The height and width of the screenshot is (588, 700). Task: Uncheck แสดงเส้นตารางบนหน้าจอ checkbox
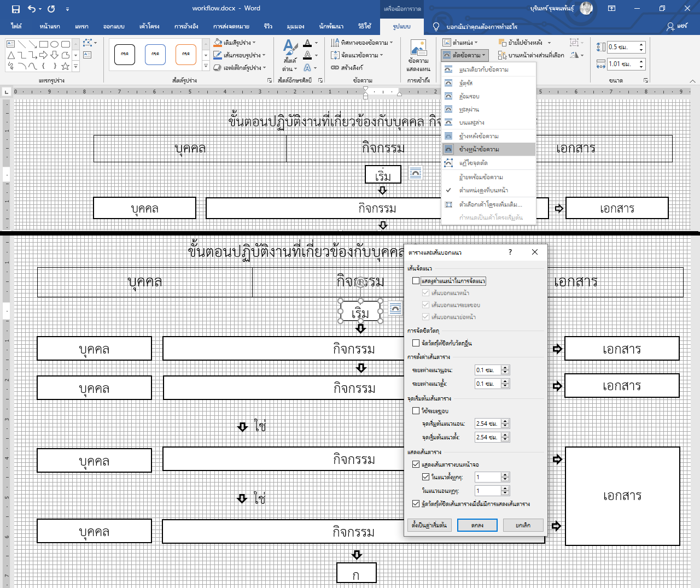(416, 464)
